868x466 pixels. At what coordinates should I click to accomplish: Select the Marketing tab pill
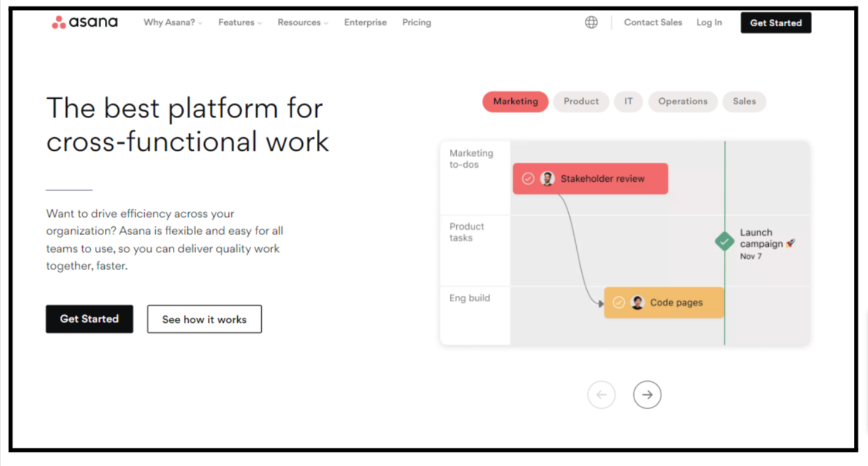coord(515,102)
